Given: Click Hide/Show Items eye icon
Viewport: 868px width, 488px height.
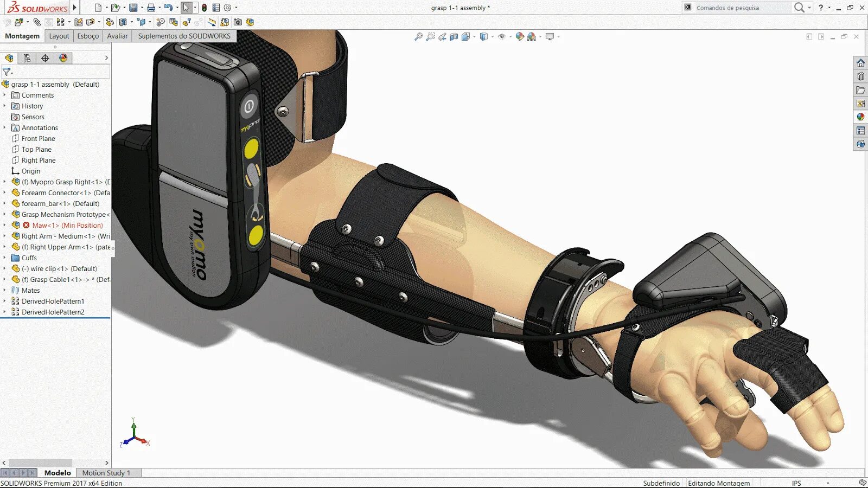Looking at the screenshot, I should 502,37.
